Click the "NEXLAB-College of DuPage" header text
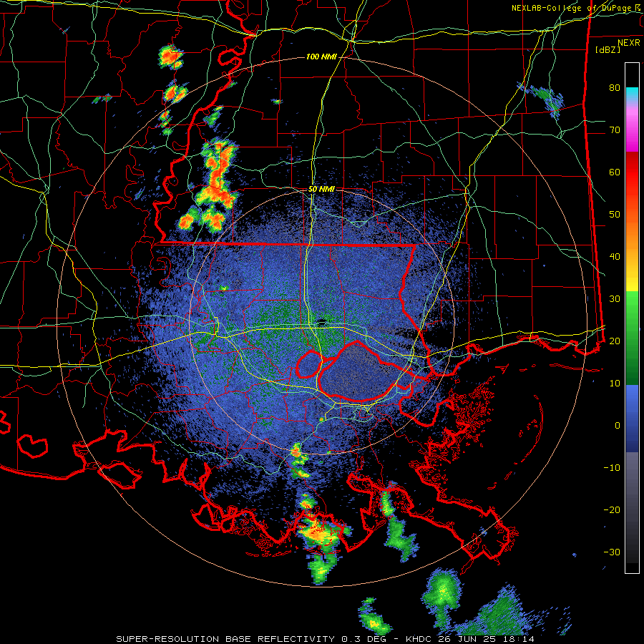 coord(572,8)
